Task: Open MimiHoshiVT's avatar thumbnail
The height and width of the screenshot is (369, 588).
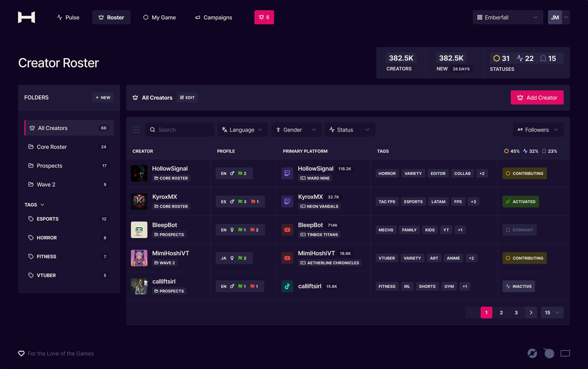Action: (x=139, y=258)
